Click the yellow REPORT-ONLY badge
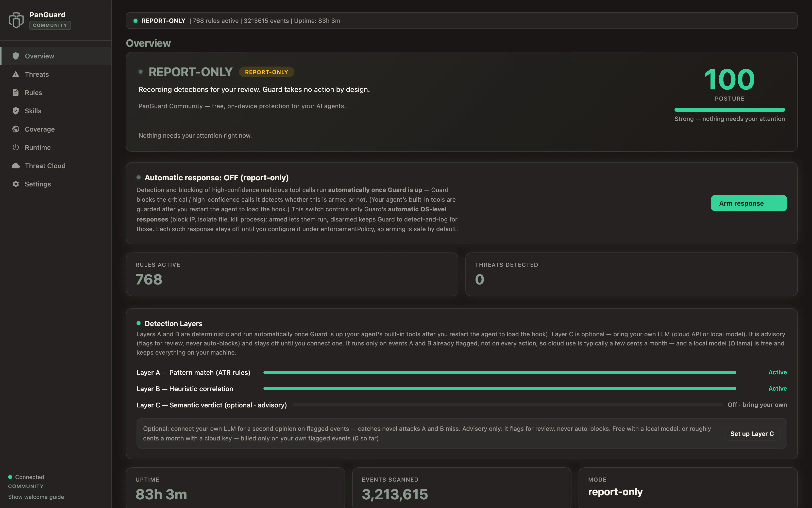The height and width of the screenshot is (508, 812). (x=266, y=72)
